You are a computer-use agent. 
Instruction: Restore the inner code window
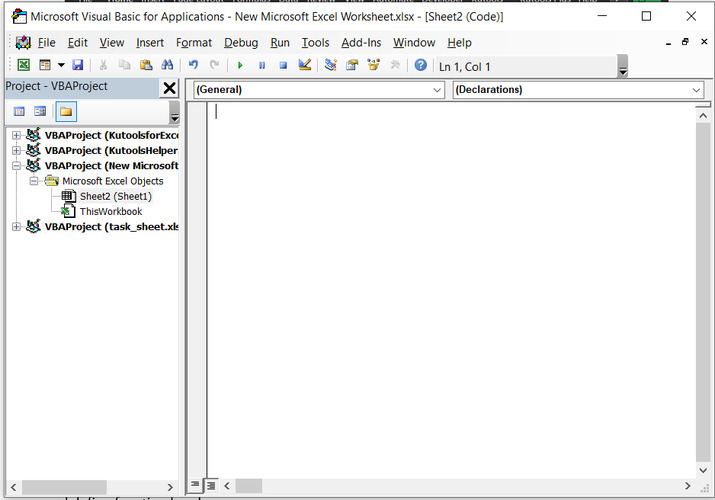(685, 42)
